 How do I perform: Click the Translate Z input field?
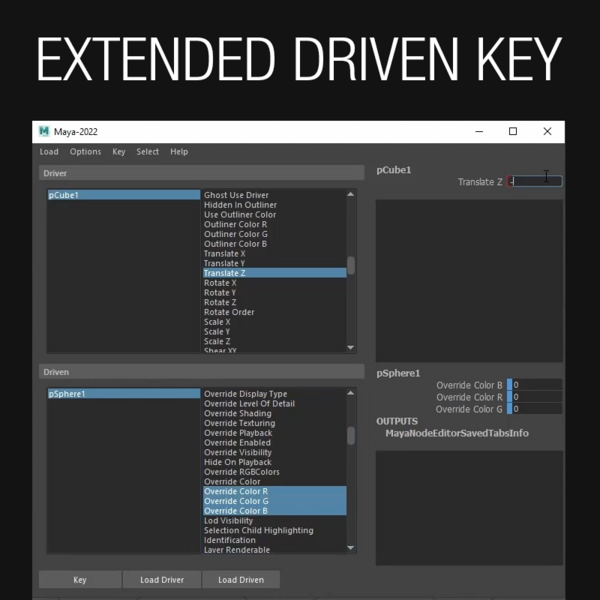[x=535, y=181]
